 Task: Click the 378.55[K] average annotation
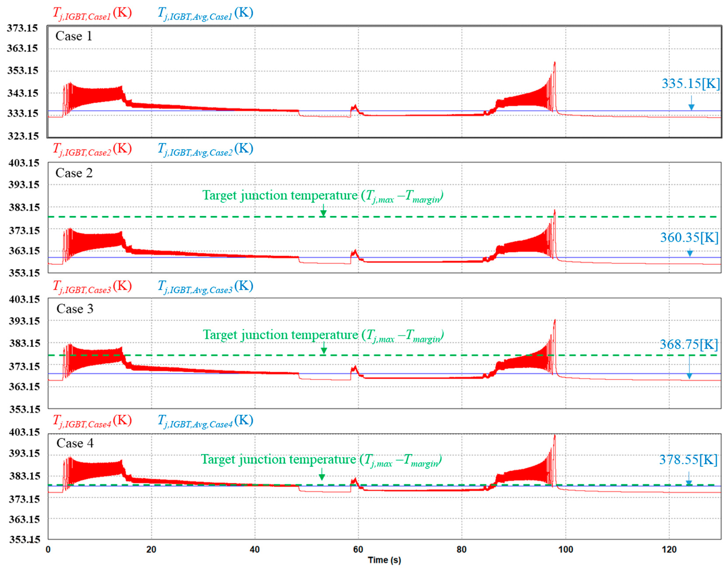[x=689, y=460]
